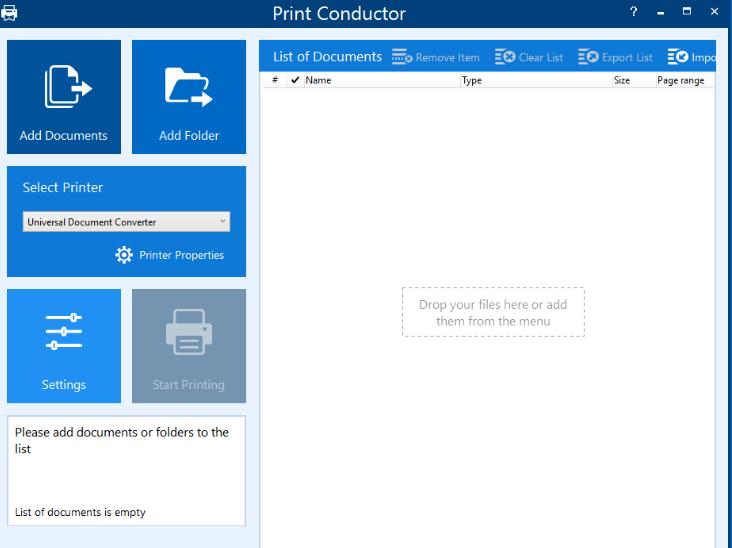The height and width of the screenshot is (548, 732).
Task: Sort by the Name column header
Action: (x=382, y=80)
